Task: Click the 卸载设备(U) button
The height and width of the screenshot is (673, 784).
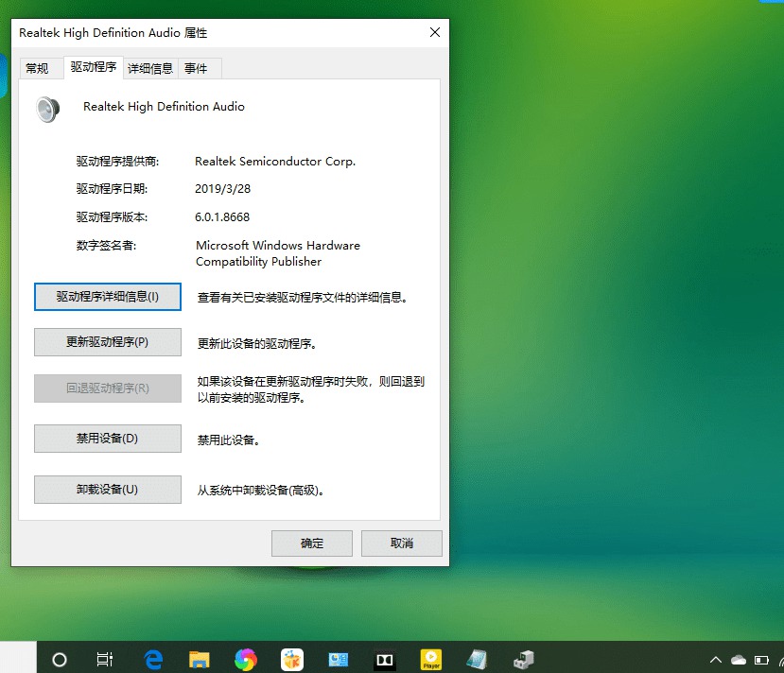Action: pos(108,490)
